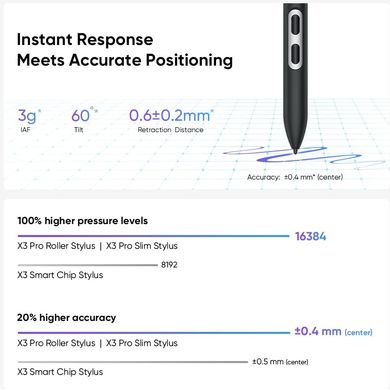The height and width of the screenshot is (390, 390).
Task: Click the 100% higher pressure levels heading
Action: [x=82, y=221]
